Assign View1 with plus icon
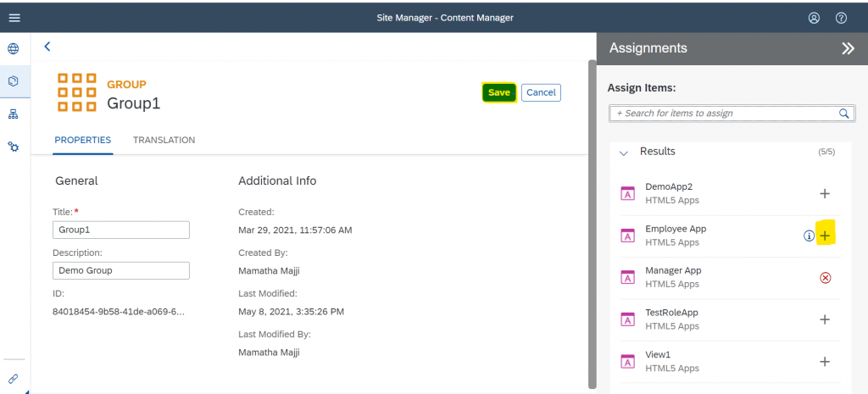The height and width of the screenshot is (394, 868). click(824, 361)
